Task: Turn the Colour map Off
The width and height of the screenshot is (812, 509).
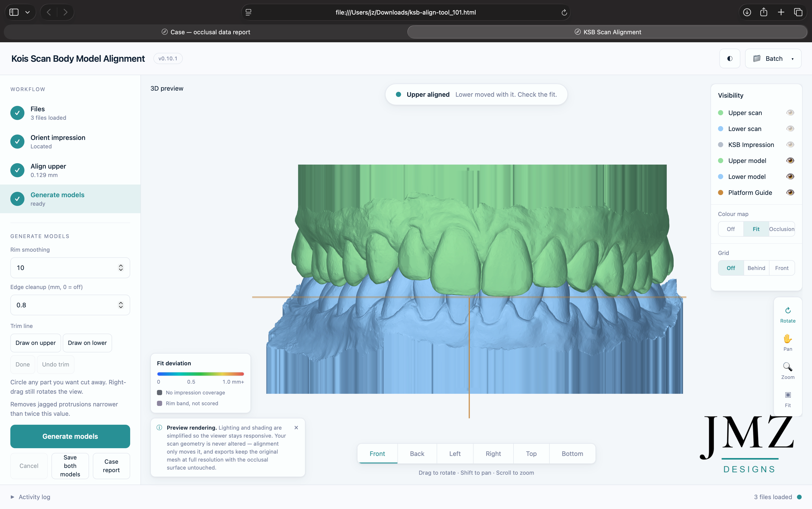Action: point(731,229)
